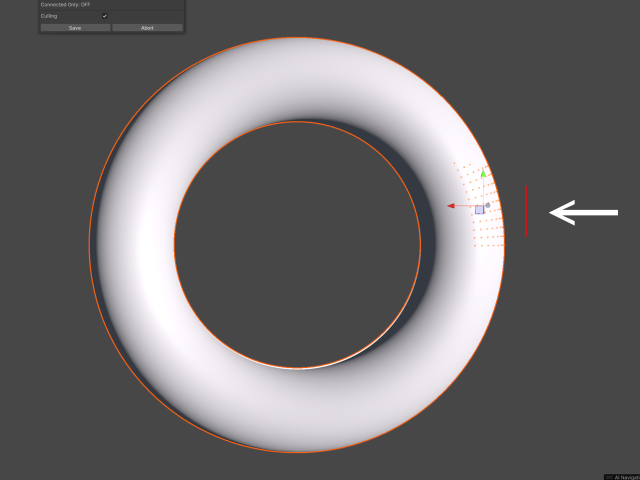
Task: Click the orange outline of the torus inner ring
Action: [175, 245]
